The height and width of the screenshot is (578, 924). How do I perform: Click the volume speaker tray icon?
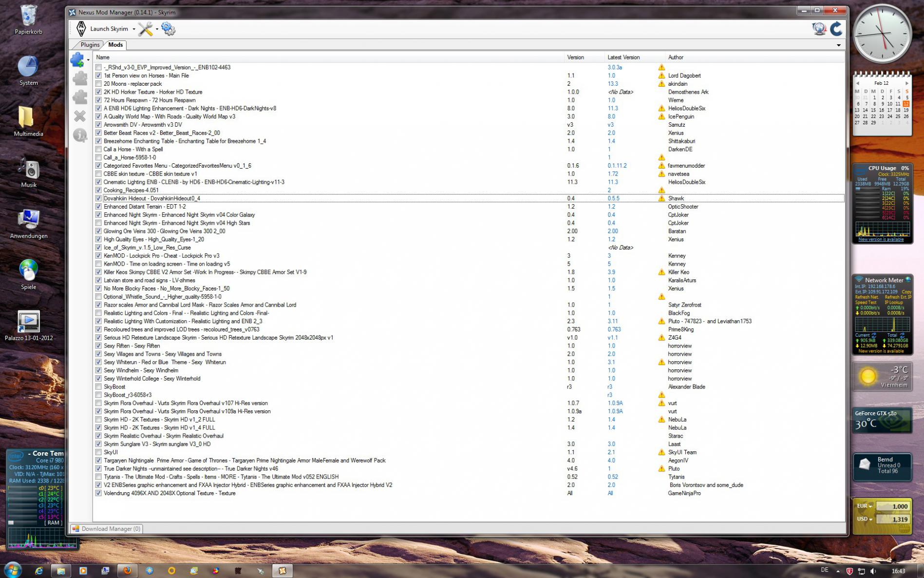873,571
